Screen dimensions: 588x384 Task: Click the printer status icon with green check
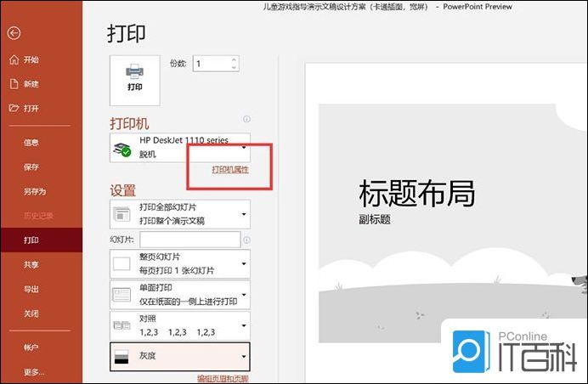click(122, 150)
